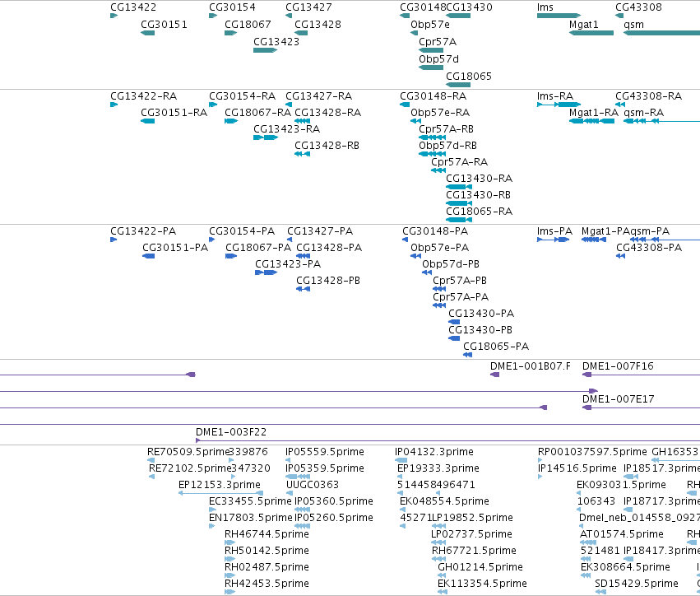Select protein Obp57d-PB label
This screenshot has width=700, height=596.
tap(451, 264)
